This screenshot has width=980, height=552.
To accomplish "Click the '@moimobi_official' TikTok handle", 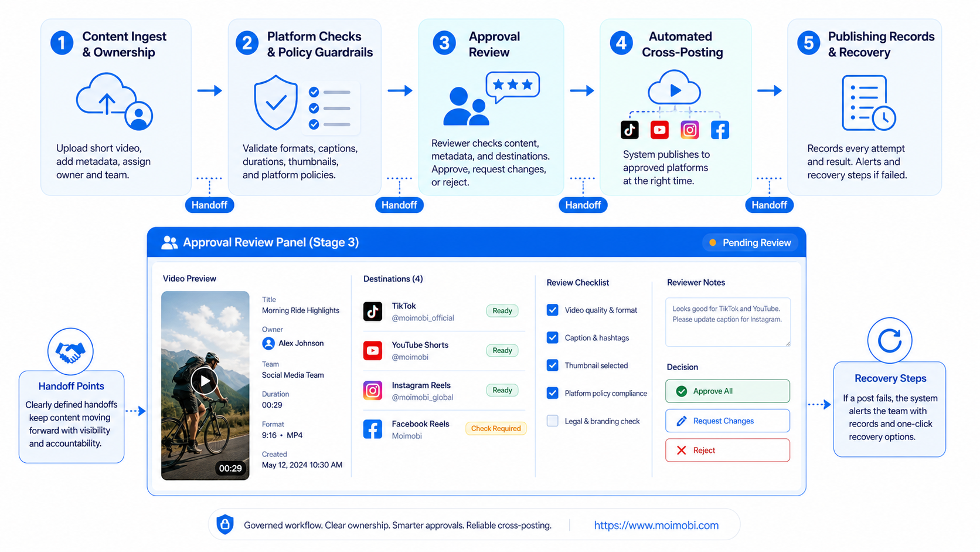I will 423,318.
